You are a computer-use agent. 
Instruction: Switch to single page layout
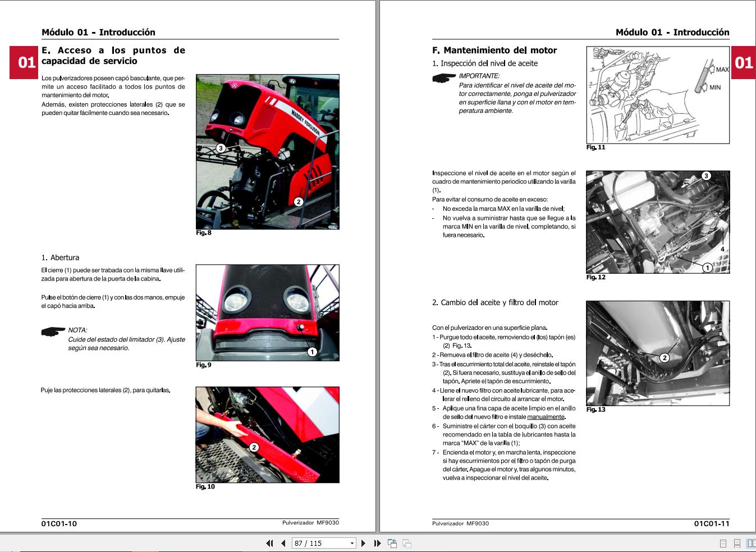tap(723, 543)
